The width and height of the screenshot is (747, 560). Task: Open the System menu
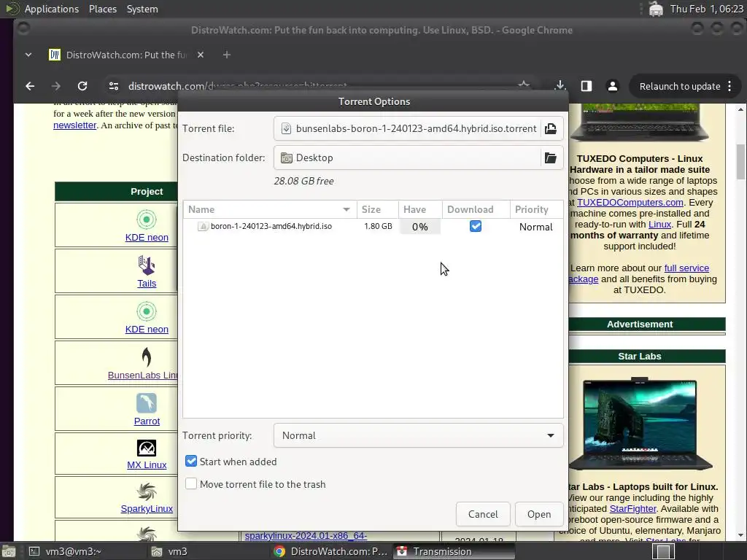142,9
